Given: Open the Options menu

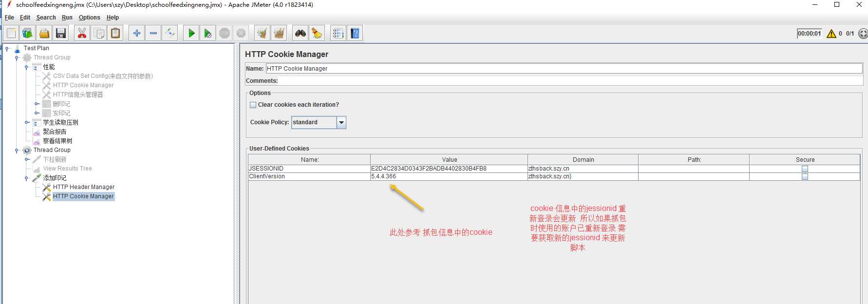Looking at the screenshot, I should click(90, 18).
